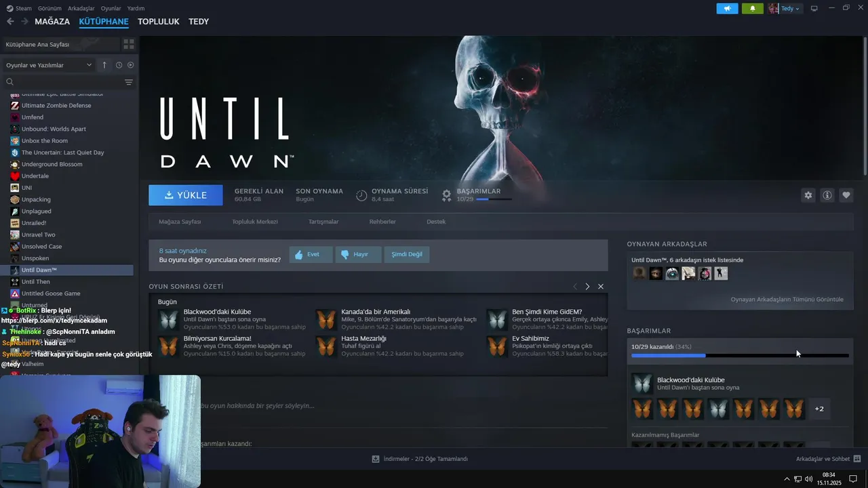Go to TOPLULUK tab
The width and height of the screenshot is (868, 488).
pos(159,22)
